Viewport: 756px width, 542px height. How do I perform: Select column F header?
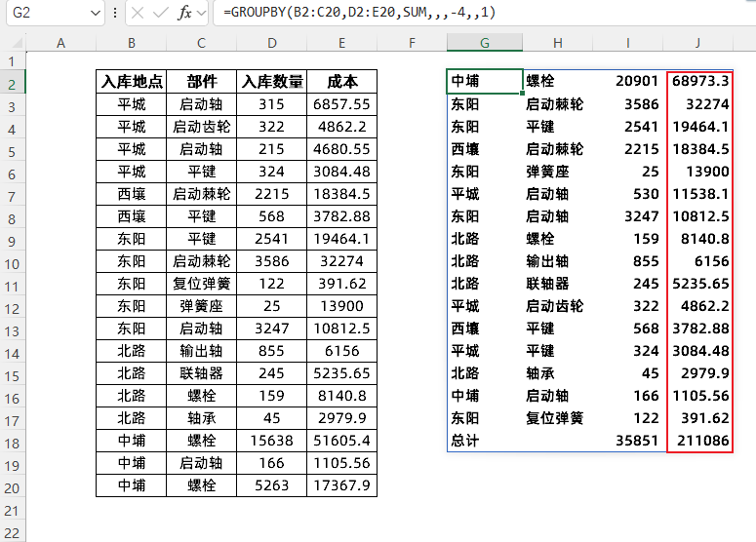(x=413, y=43)
